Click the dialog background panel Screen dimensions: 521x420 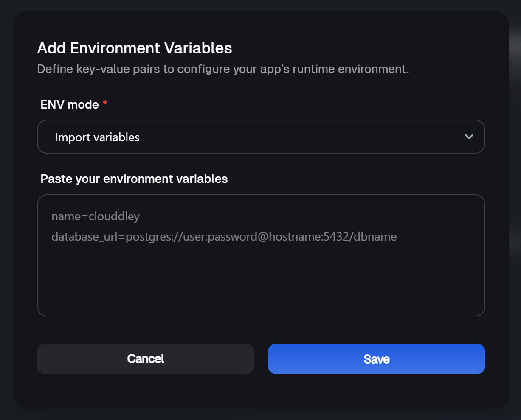click(261, 395)
